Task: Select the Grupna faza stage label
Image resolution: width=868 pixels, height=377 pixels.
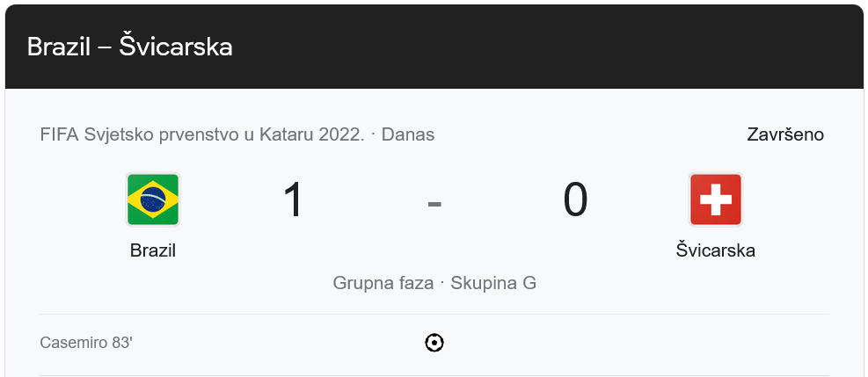Action: click(383, 283)
